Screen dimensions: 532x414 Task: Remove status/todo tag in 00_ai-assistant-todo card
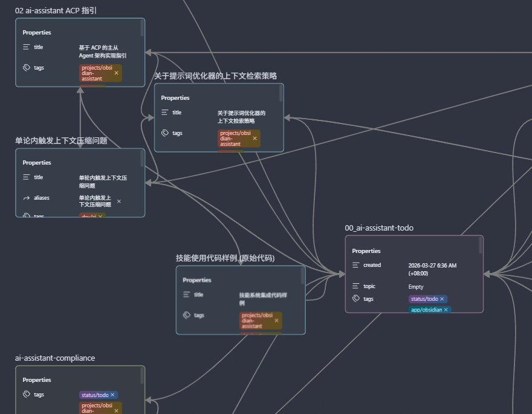tap(442, 299)
